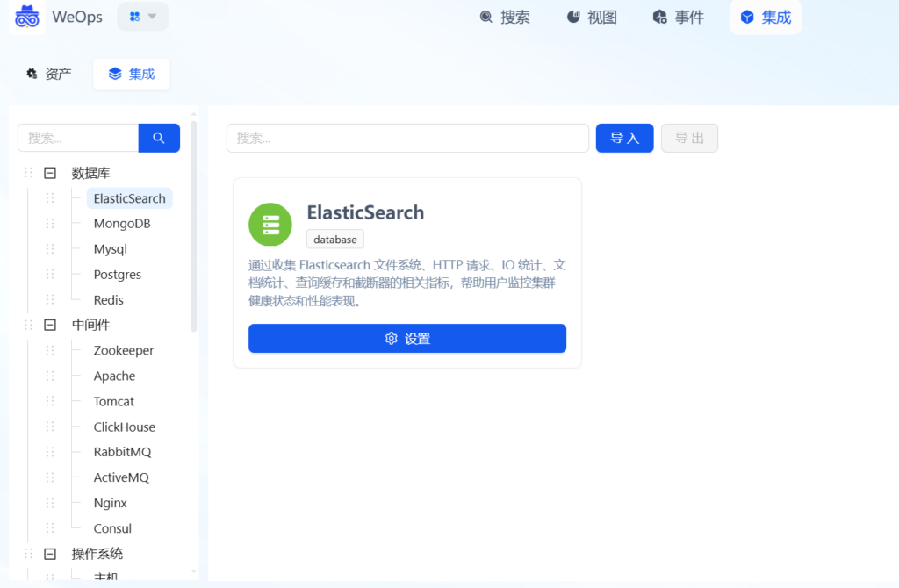This screenshot has height=588, width=899.
Task: Select ClickHouse in the tree
Action: tap(125, 427)
